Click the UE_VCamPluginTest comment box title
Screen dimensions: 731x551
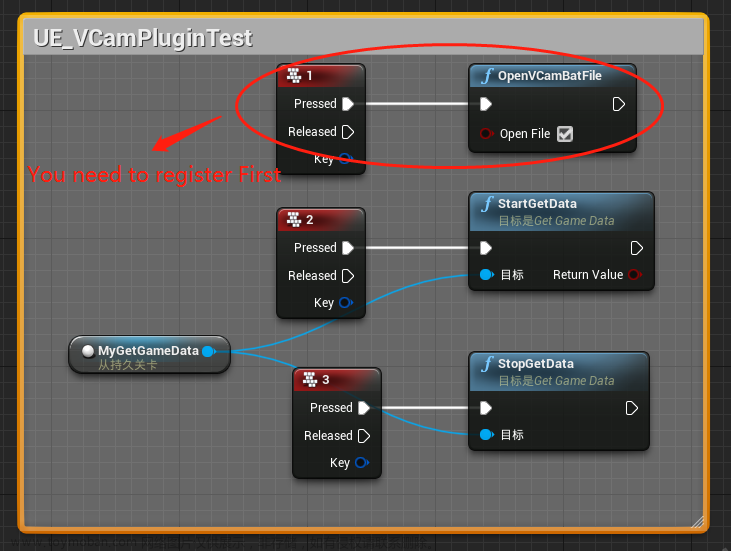point(143,38)
